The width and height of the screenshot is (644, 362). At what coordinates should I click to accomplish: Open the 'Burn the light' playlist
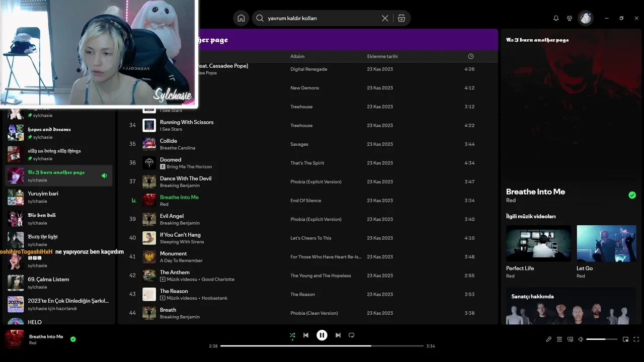pyautogui.click(x=58, y=240)
